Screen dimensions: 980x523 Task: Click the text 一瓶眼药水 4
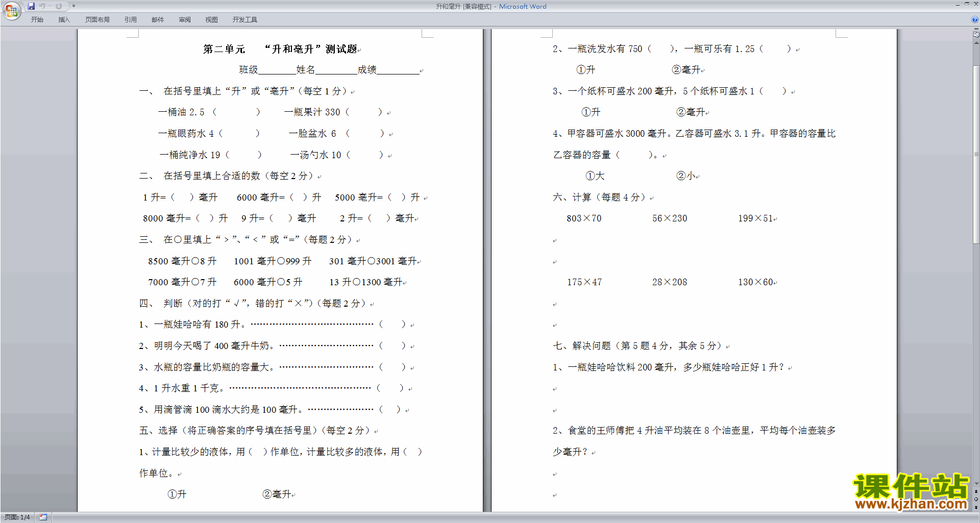coord(186,134)
